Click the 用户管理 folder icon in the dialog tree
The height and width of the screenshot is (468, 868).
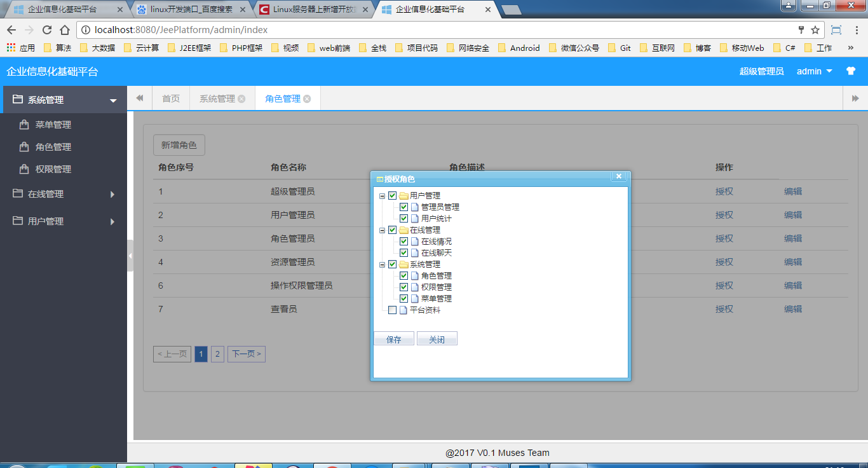[405, 195]
